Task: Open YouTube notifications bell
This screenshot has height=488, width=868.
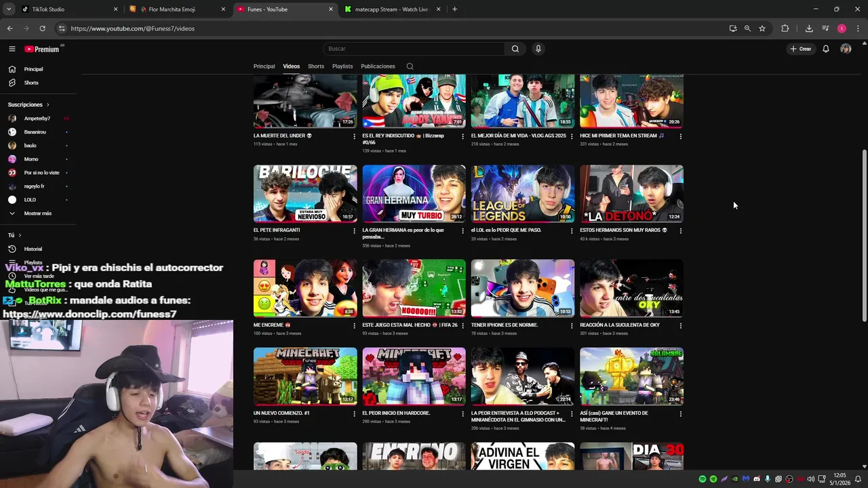Action: pos(826,49)
